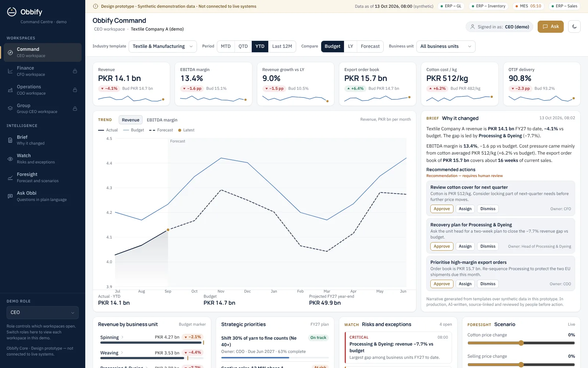Click the Ask button
Viewport: 588px width, 368px height.
[551, 26]
